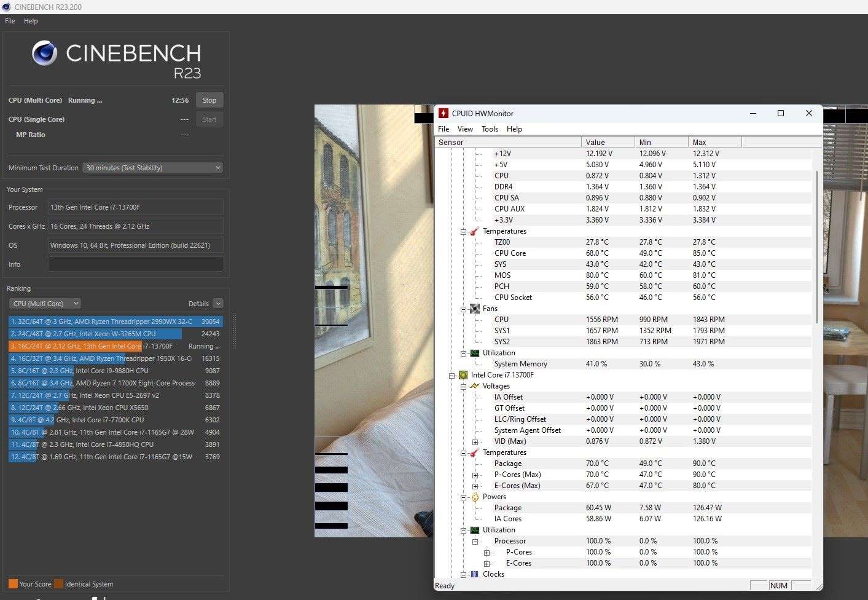868x600 pixels.
Task: Select the Ryzen 7 1700X ranking row
Action: click(115, 383)
